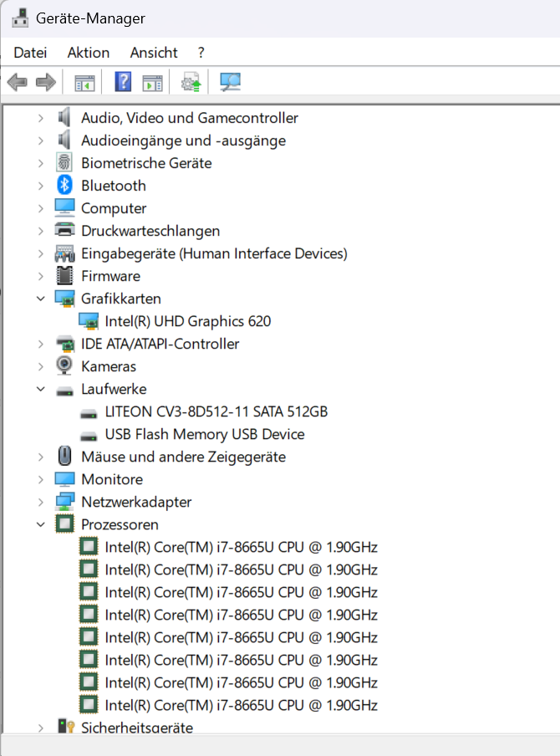560x756 pixels.
Task: Click the Computer category icon
Action: 64,207
